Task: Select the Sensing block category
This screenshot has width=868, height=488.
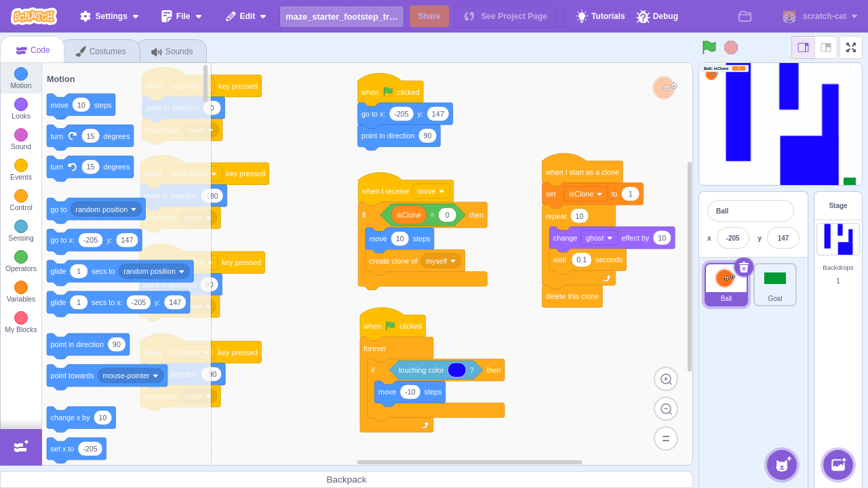Action: coord(21,231)
